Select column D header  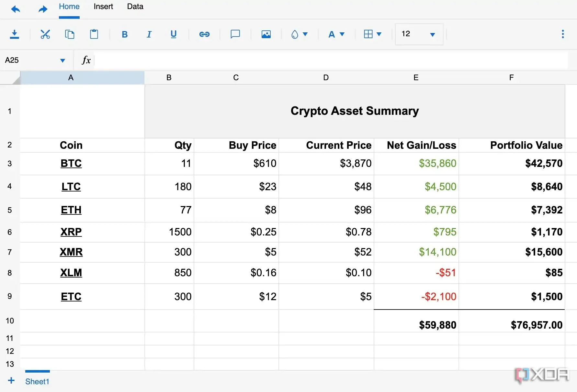pyautogui.click(x=326, y=78)
